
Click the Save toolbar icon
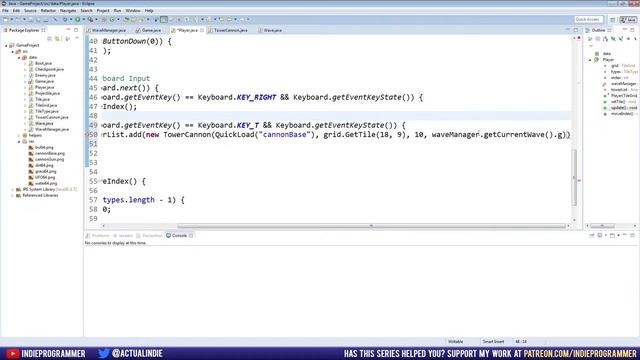pyautogui.click(x=31, y=19)
